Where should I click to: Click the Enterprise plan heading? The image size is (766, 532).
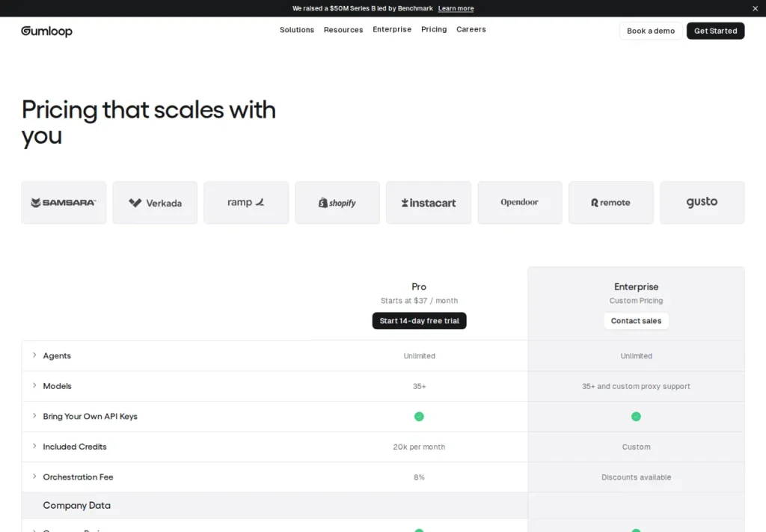(636, 287)
